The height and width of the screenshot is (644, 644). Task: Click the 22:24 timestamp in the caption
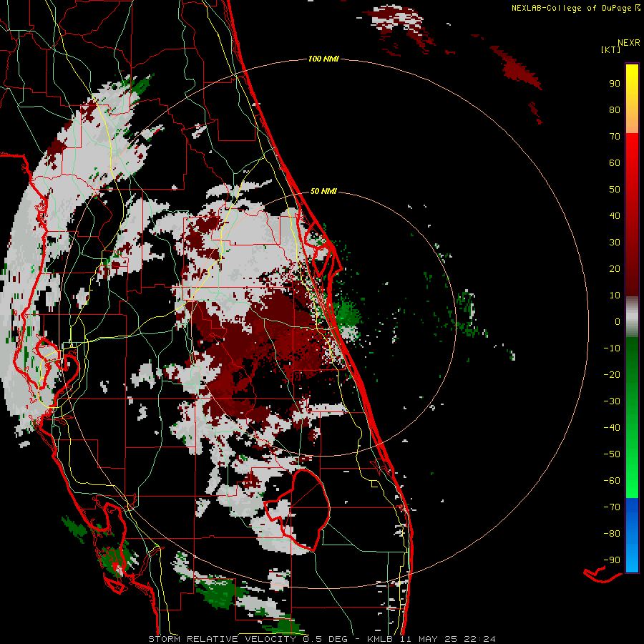pos(479,639)
